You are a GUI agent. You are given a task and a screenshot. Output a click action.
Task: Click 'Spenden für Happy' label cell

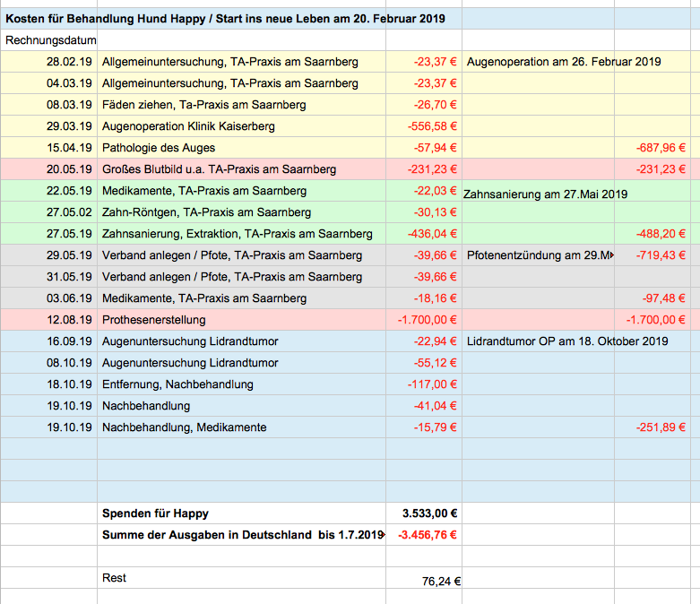[241, 513]
